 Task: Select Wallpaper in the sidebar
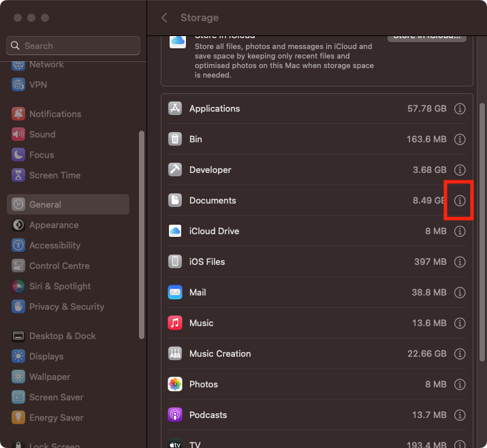click(68, 377)
